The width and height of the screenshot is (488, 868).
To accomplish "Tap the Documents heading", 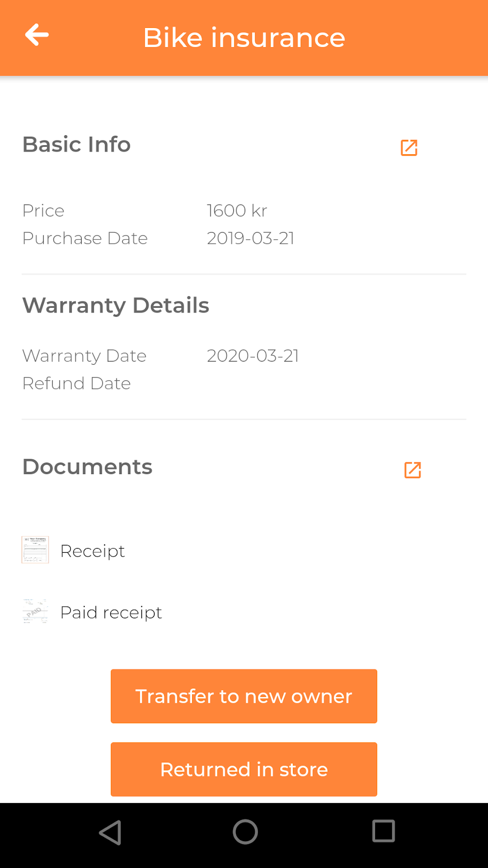I will click(x=87, y=467).
